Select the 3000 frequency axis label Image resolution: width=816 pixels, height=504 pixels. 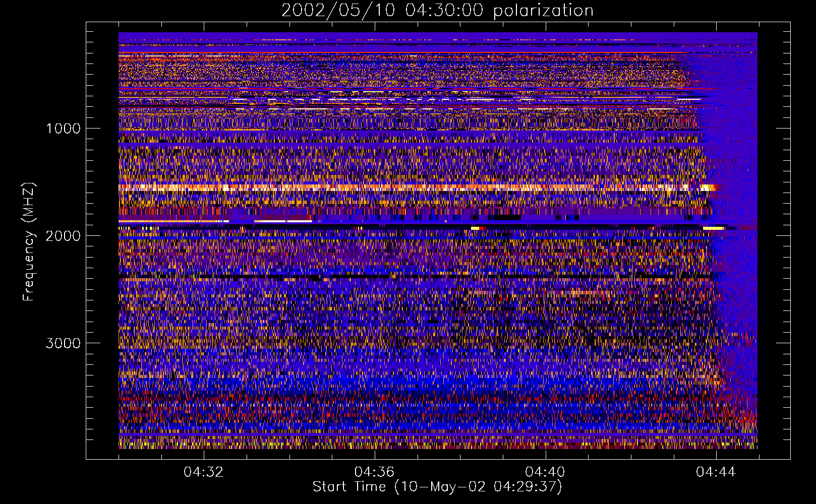pyautogui.click(x=63, y=343)
